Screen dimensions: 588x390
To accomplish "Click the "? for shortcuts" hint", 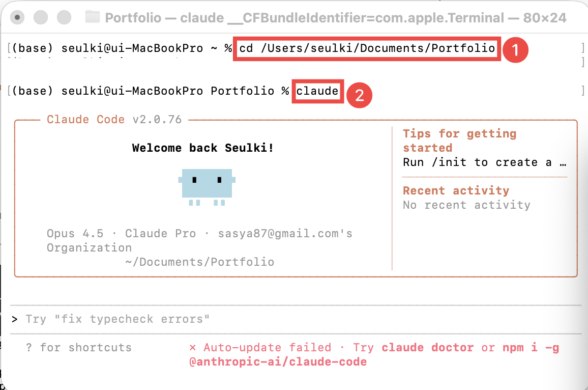I will (x=79, y=348).
